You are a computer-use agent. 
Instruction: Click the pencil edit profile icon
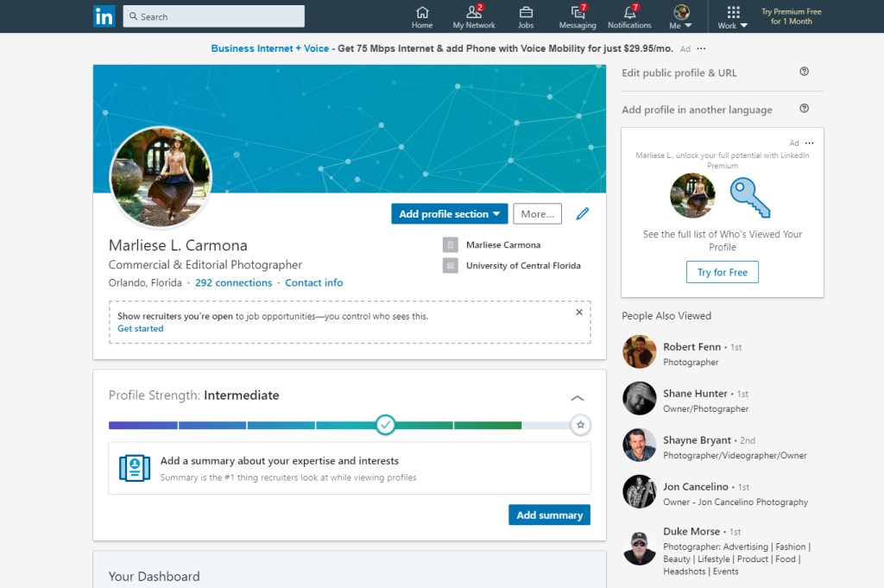point(583,214)
